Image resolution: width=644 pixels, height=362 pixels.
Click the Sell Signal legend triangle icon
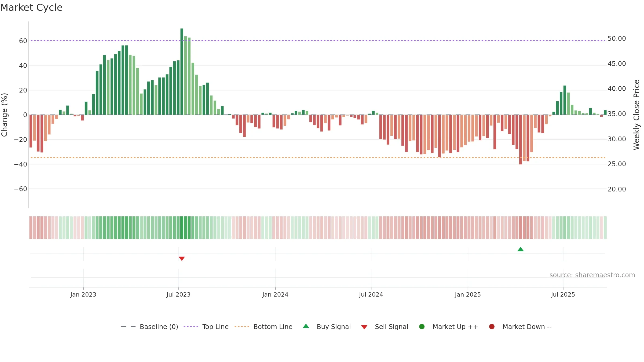(364, 327)
